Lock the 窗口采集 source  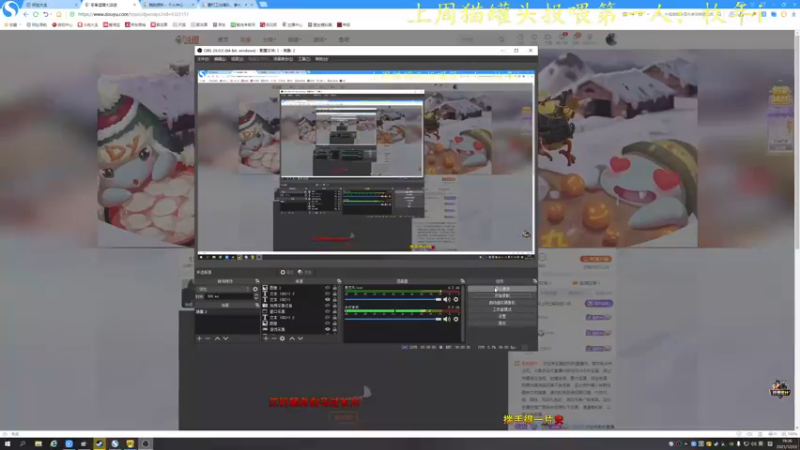coord(335,311)
